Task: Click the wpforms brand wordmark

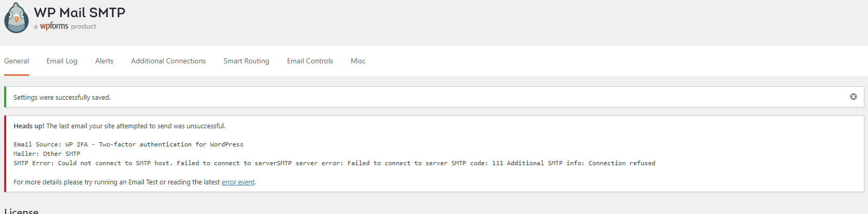Action: point(54,26)
